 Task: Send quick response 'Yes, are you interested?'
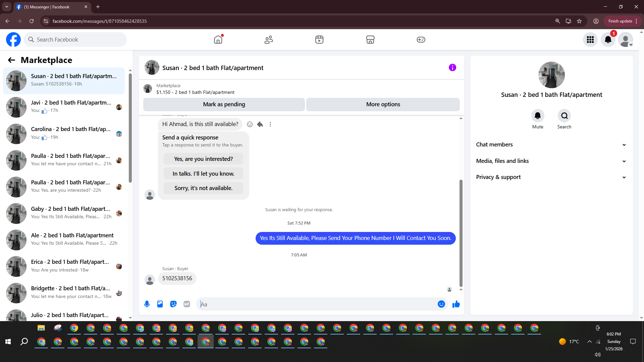point(203,159)
